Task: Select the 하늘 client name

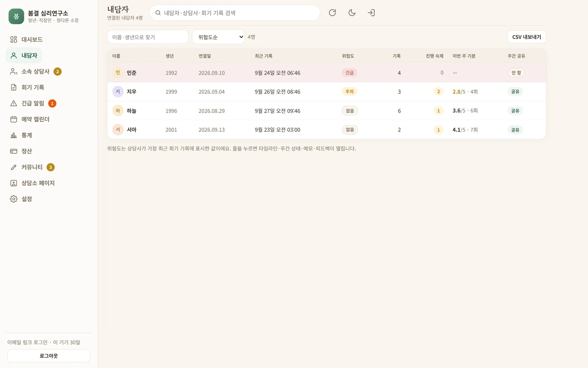Action: [132, 111]
